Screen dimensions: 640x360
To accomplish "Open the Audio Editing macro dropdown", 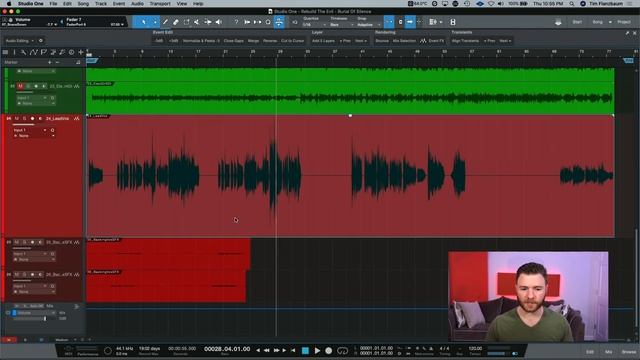I will tap(20, 41).
